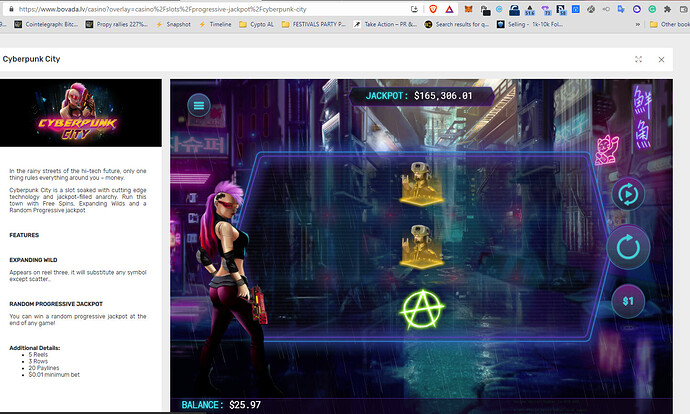Click the '5 Reels' list item
The width and height of the screenshot is (690, 414).
(38, 355)
